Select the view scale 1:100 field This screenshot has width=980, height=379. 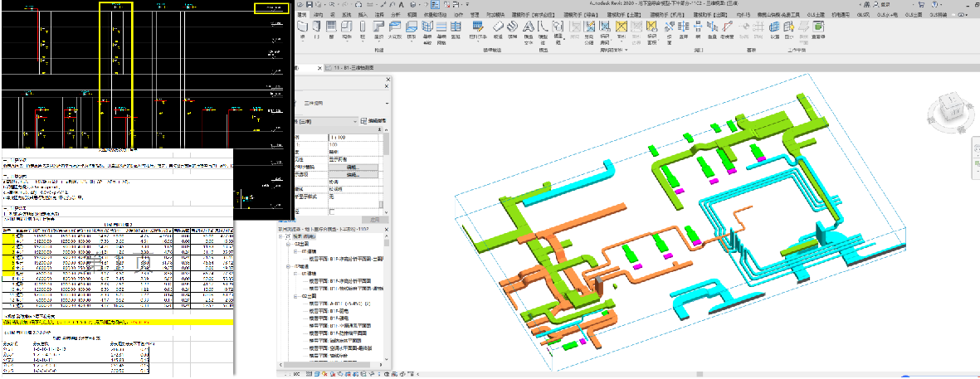[x=353, y=138]
